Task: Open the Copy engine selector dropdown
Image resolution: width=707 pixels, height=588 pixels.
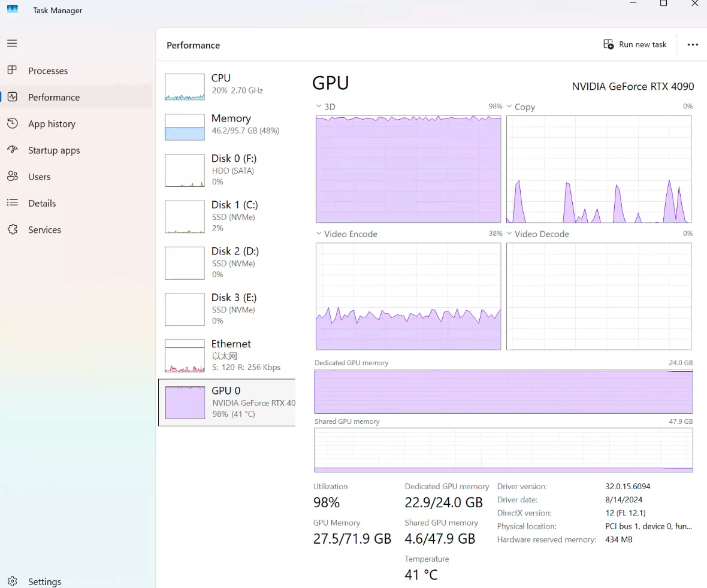Action: point(510,107)
